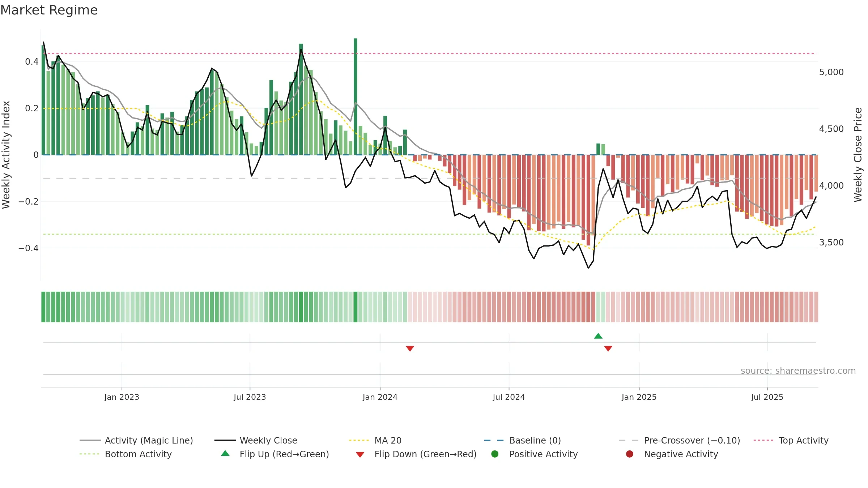Click the small green bars near late 2024
The width and height of the screenshot is (868, 488).
point(601,149)
